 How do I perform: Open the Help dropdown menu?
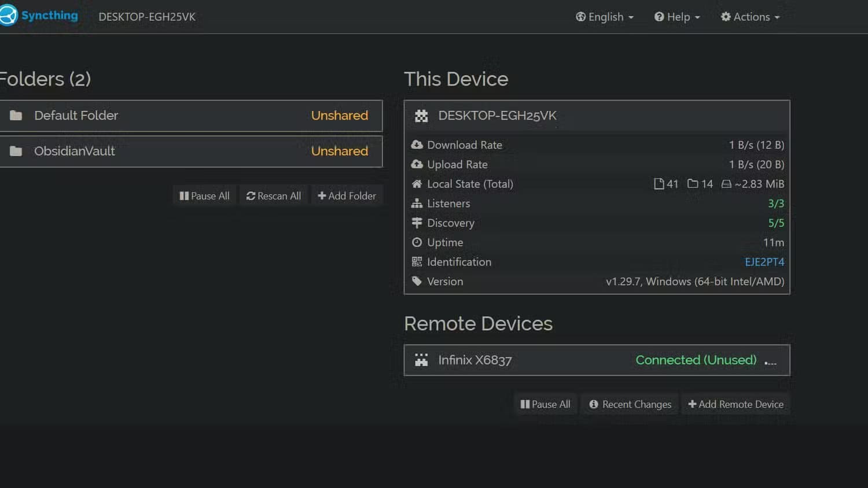point(677,17)
